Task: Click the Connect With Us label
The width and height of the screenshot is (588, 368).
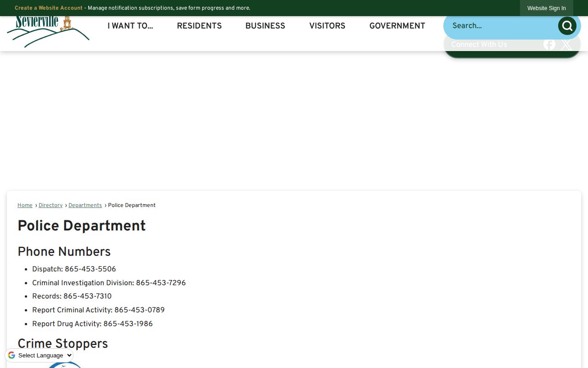Action: [x=479, y=45]
